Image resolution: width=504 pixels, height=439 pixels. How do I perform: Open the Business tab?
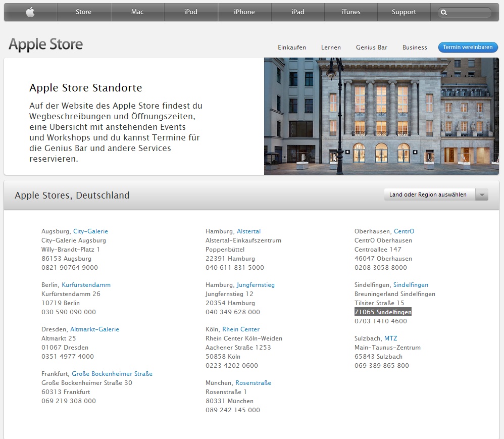tap(415, 47)
